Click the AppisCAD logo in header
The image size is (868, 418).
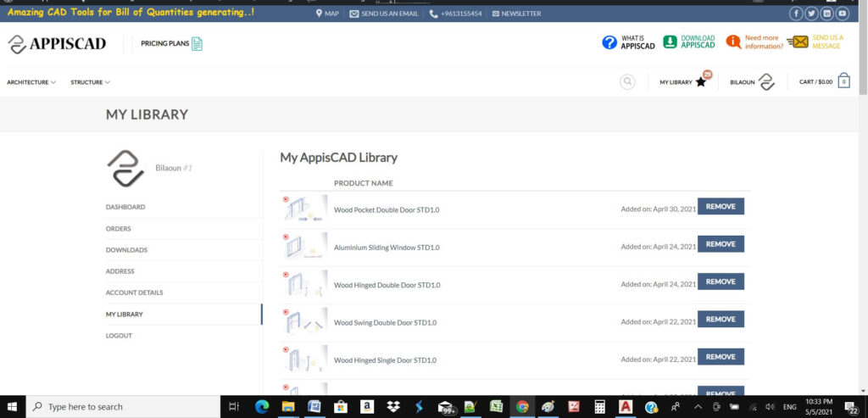click(x=57, y=44)
